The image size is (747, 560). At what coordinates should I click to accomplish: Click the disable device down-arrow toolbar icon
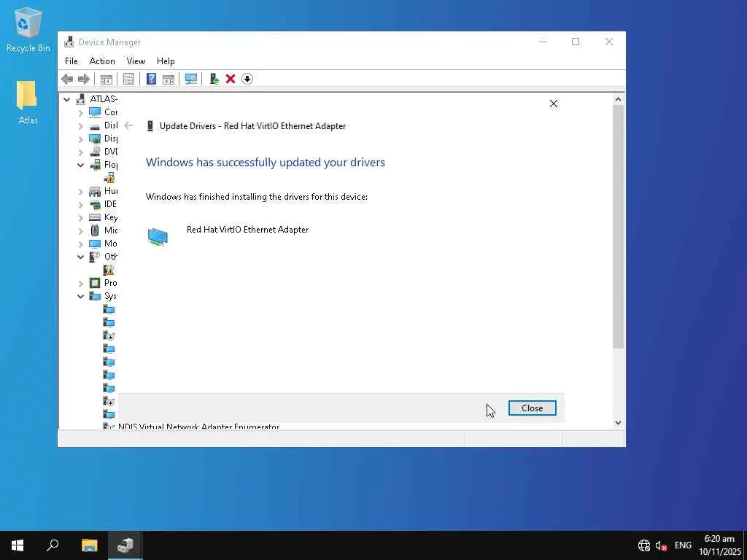(x=247, y=79)
